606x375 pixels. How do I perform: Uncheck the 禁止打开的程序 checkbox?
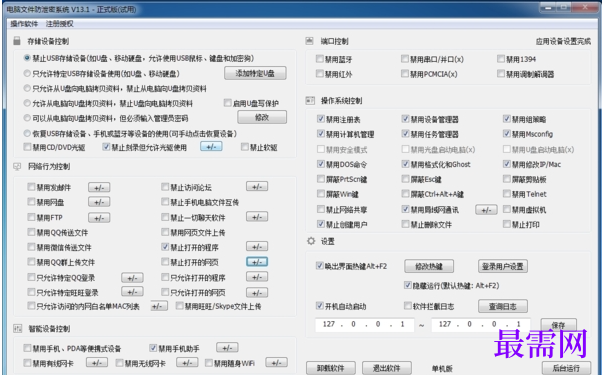click(165, 247)
